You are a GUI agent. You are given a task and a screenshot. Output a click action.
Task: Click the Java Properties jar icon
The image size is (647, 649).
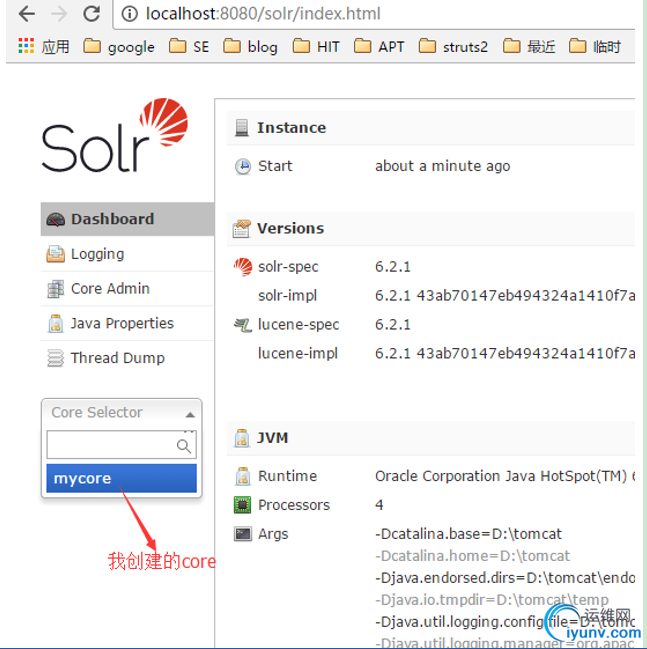click(x=55, y=324)
